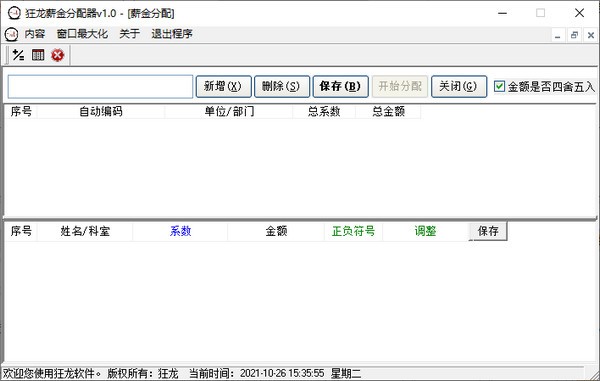Minimize the main application window
Viewport: 600px width, 381px height.
tap(502, 13)
